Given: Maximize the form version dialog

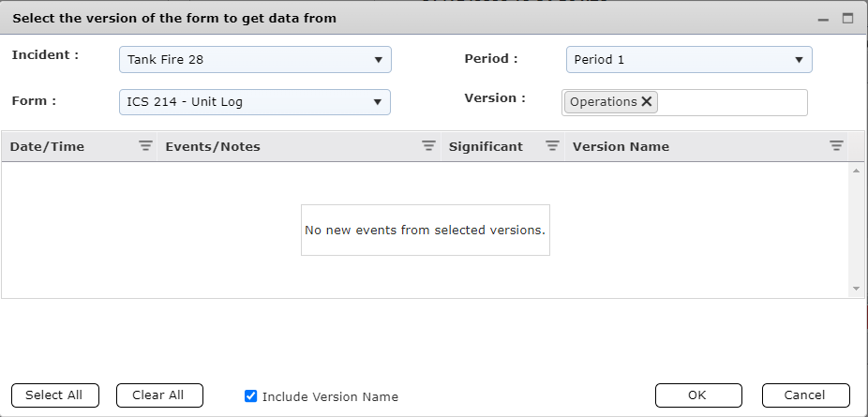Looking at the screenshot, I should tap(847, 18).
